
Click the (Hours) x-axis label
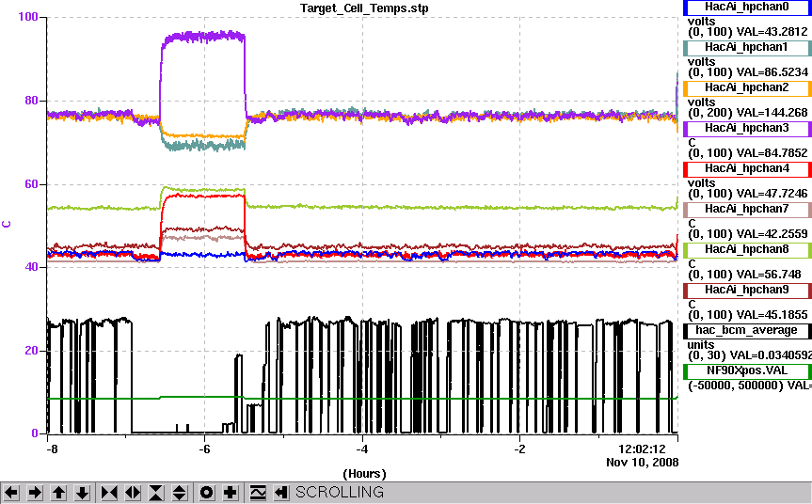coord(364,474)
